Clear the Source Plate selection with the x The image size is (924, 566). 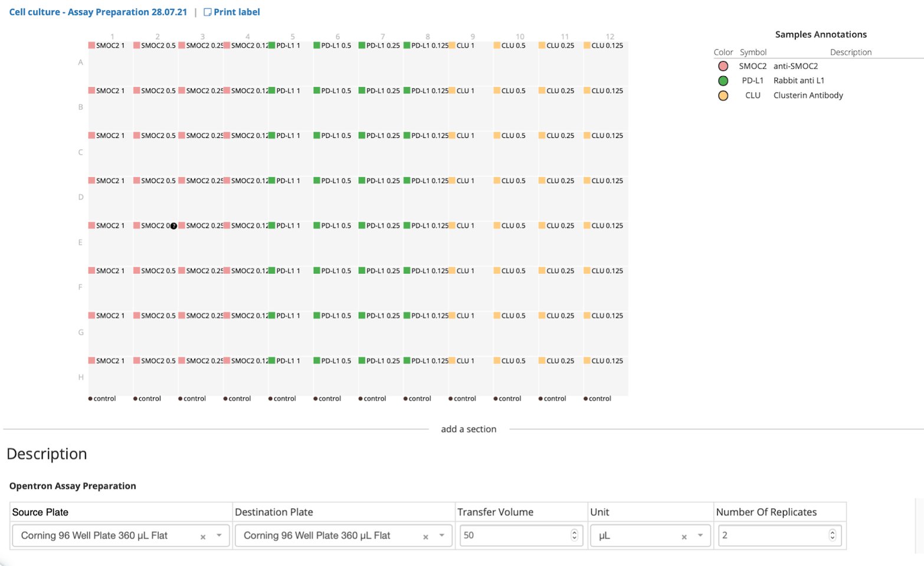click(202, 536)
